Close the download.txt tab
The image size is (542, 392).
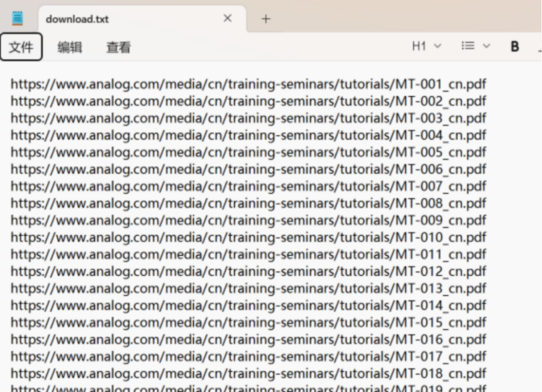(x=227, y=19)
